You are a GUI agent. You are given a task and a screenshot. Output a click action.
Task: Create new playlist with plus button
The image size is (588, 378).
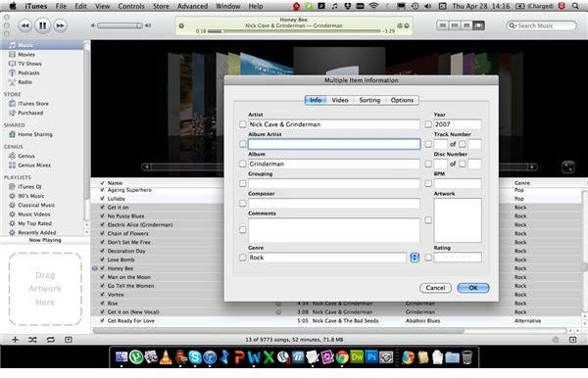pyautogui.click(x=15, y=340)
